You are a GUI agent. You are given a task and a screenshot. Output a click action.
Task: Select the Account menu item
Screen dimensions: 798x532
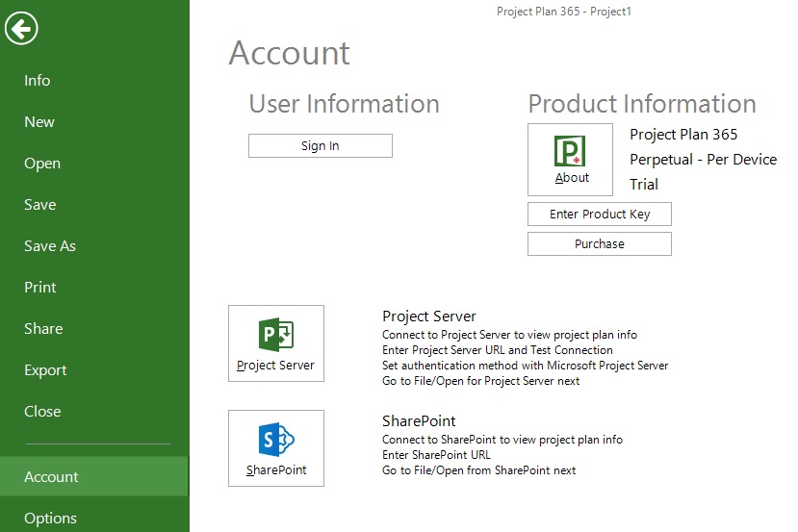pos(94,476)
